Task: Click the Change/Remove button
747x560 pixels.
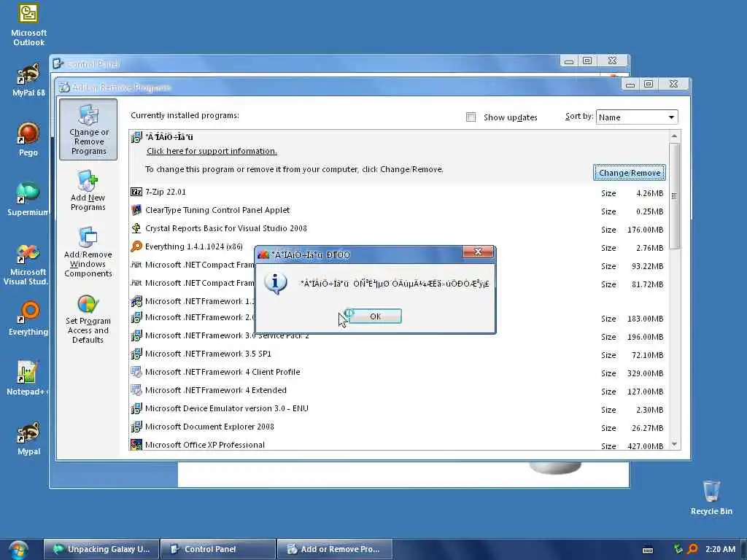Action: (630, 173)
